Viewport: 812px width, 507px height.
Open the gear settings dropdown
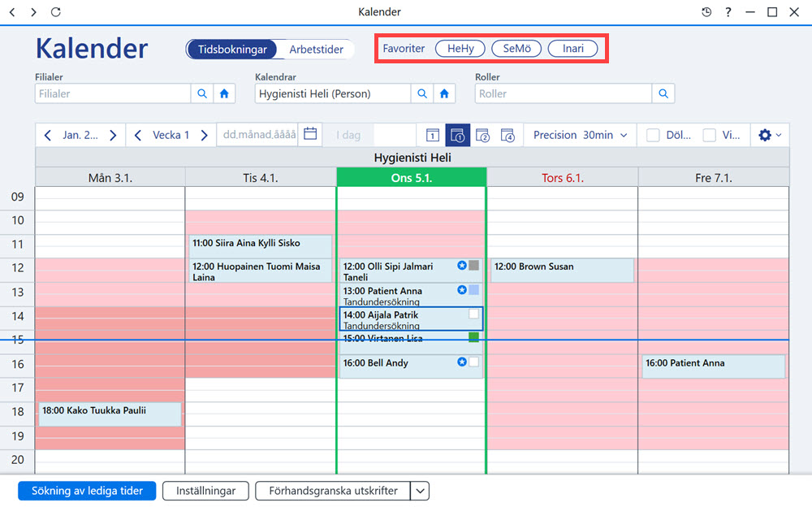pos(770,136)
